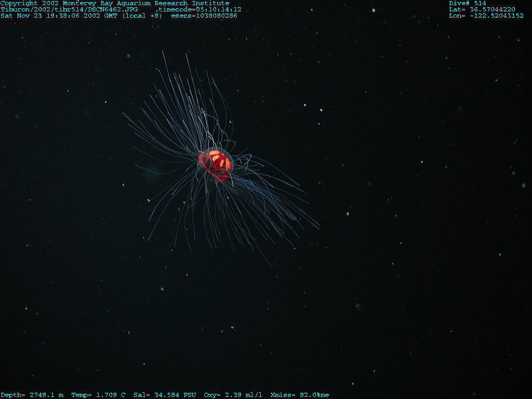Screen dimensions: 532x399
Task: Click the red bell of the jellyfish
Action: (215, 164)
